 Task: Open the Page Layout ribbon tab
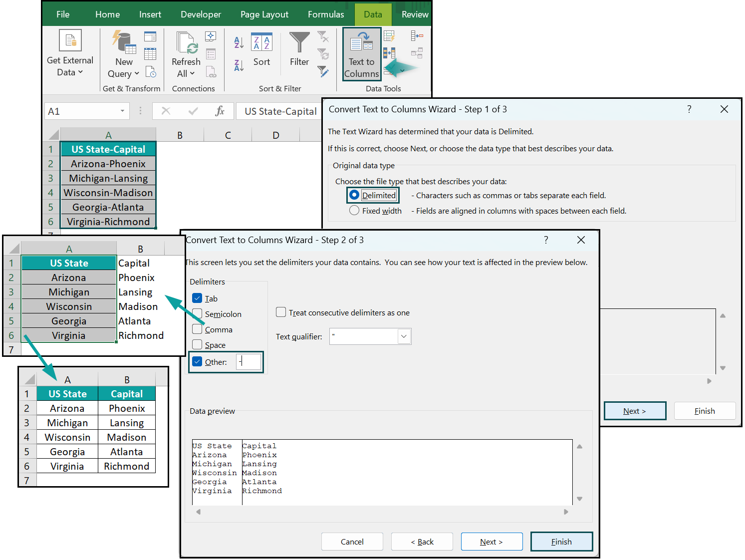(x=264, y=14)
